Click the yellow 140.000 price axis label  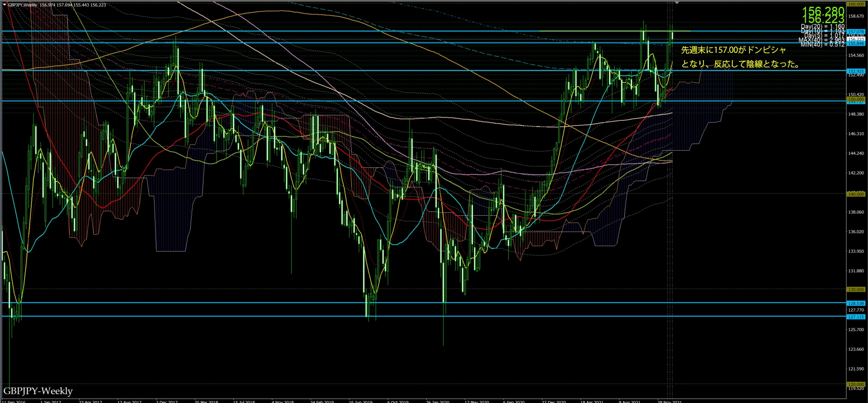pos(856,194)
